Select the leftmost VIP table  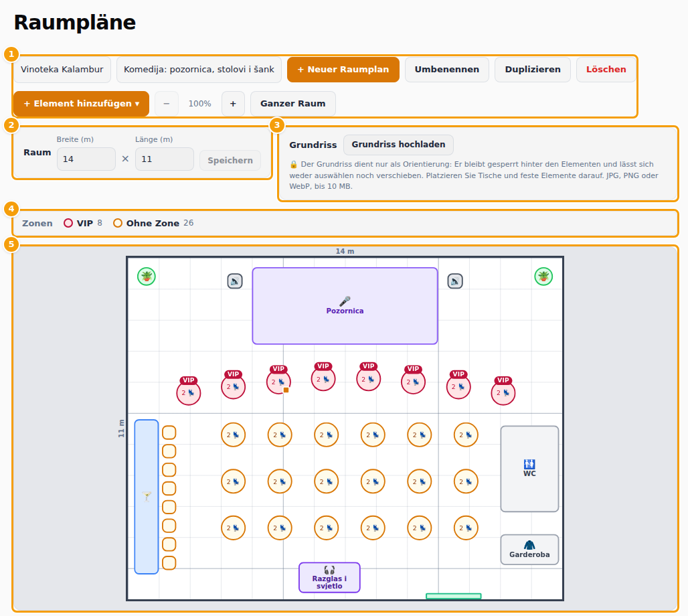pyautogui.click(x=189, y=392)
